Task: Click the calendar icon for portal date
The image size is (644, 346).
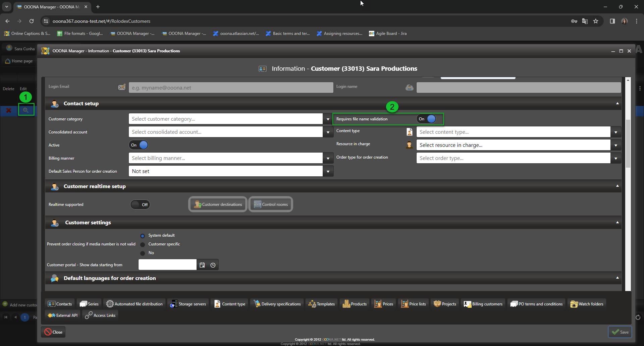Action: click(202, 265)
